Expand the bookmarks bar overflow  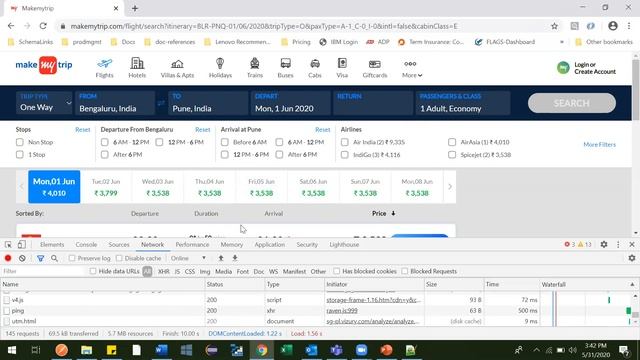click(562, 42)
